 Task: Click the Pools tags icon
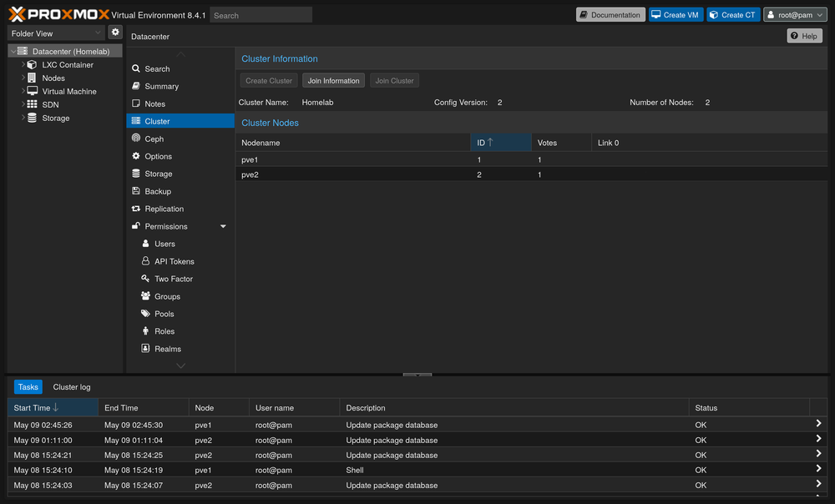[x=145, y=314]
